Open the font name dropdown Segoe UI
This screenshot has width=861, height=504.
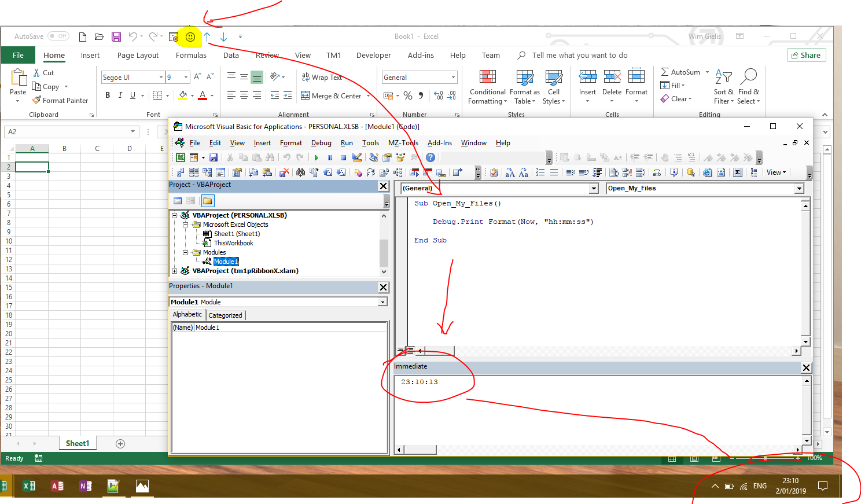click(x=161, y=78)
